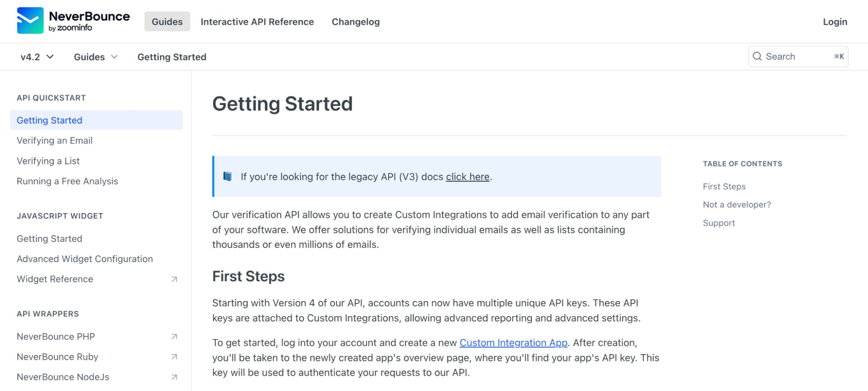Click the external arrow icon beside NeverBounce PHP

tap(174, 337)
